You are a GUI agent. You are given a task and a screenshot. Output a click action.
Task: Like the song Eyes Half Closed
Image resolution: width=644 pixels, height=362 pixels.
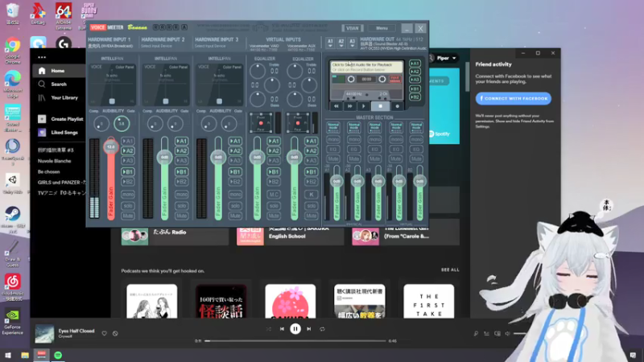(105, 333)
